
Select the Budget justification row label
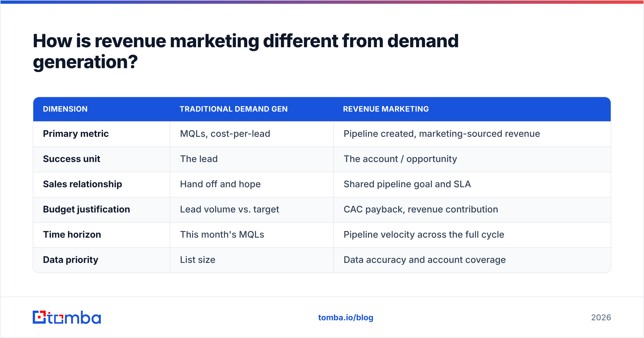pos(86,209)
